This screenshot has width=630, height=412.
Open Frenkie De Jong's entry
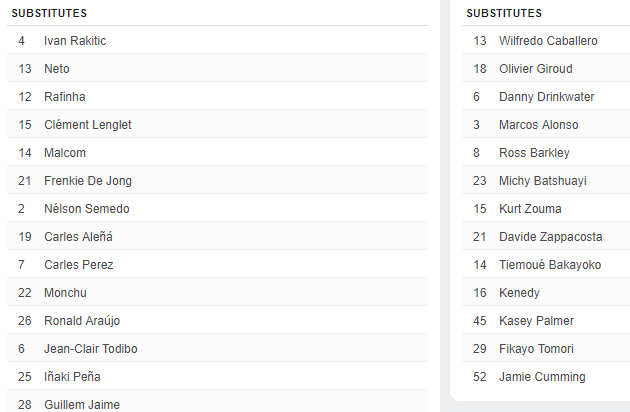pos(88,181)
